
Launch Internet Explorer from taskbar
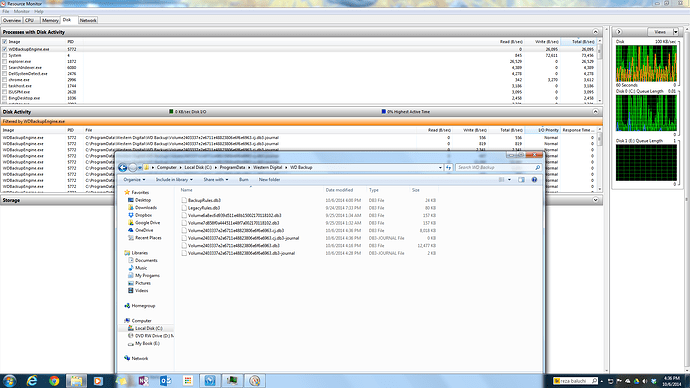[x=32, y=381]
